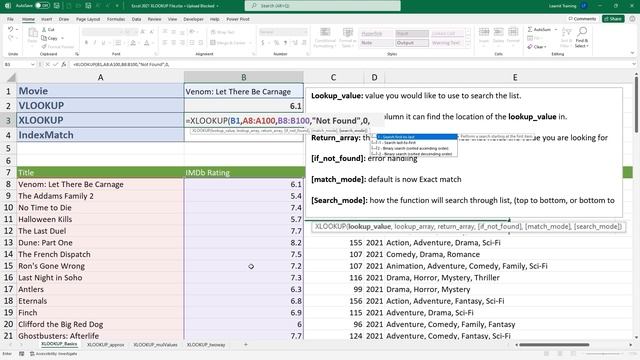Click cell with Dune: Part One
Viewport: 640px width, 360px height.
click(x=100, y=242)
